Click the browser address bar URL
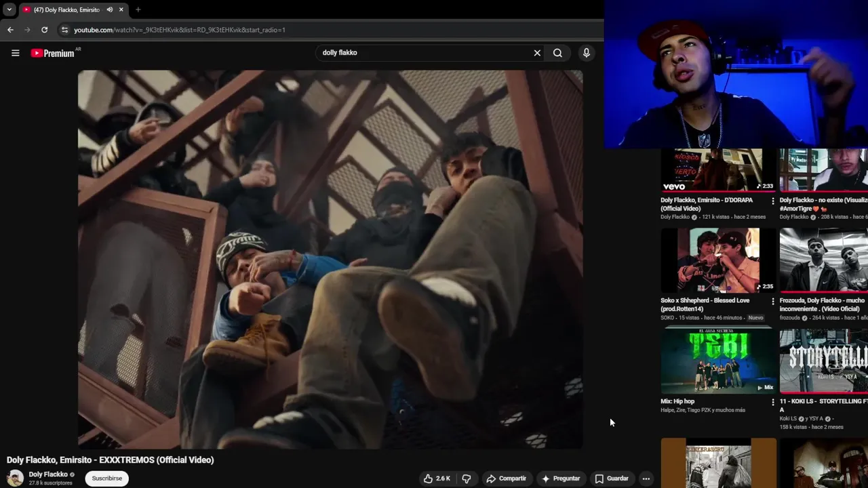 [x=180, y=30]
